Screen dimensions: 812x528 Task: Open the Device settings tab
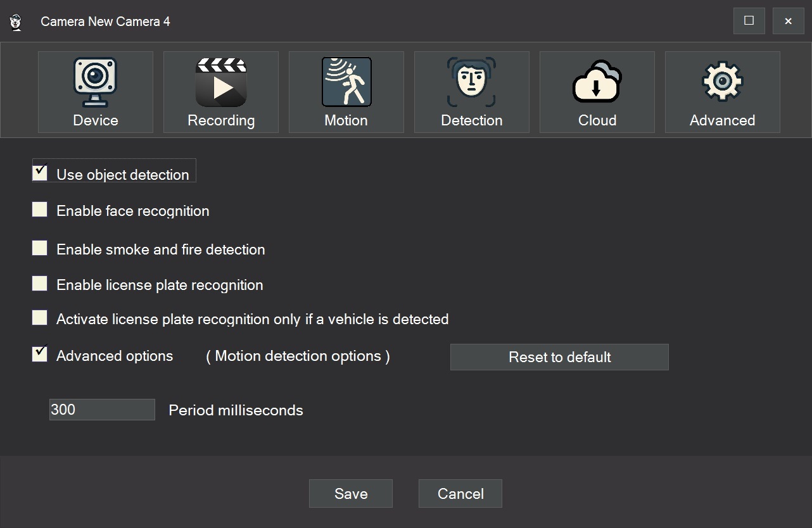tap(96, 92)
